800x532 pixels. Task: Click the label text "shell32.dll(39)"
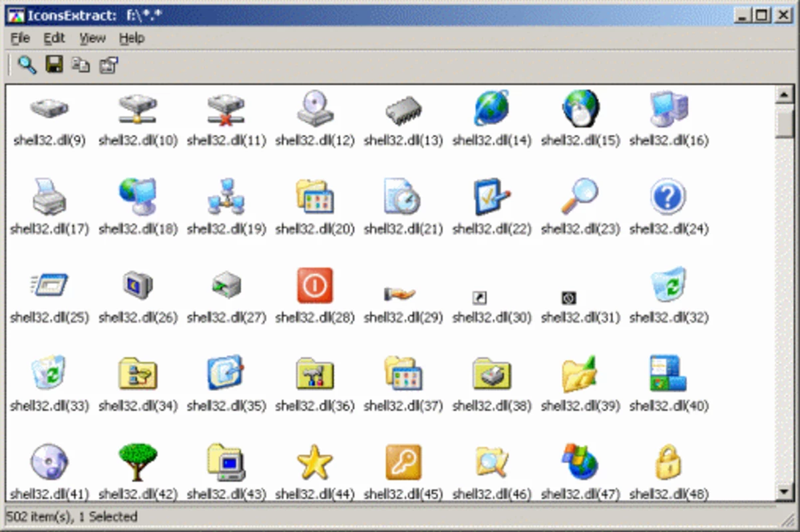coord(580,406)
